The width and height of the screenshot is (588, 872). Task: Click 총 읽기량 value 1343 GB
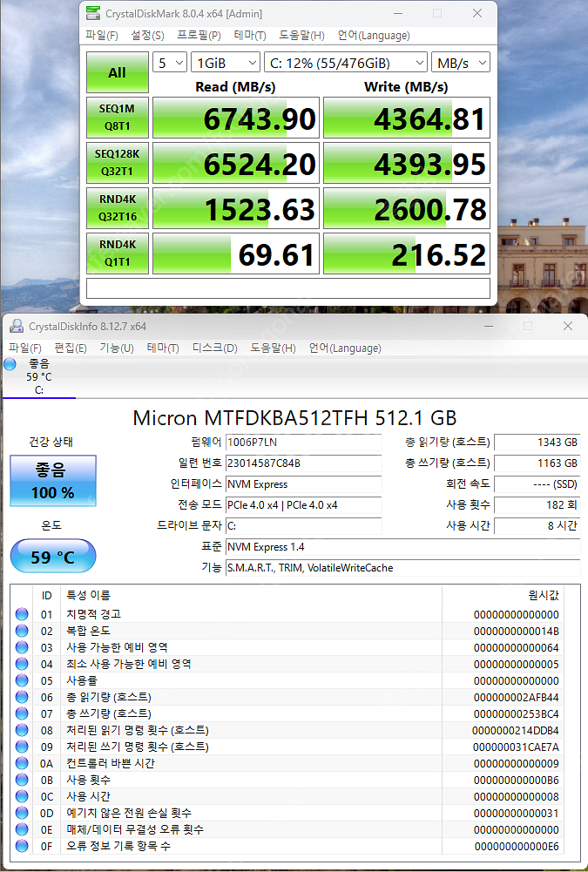tap(537, 443)
